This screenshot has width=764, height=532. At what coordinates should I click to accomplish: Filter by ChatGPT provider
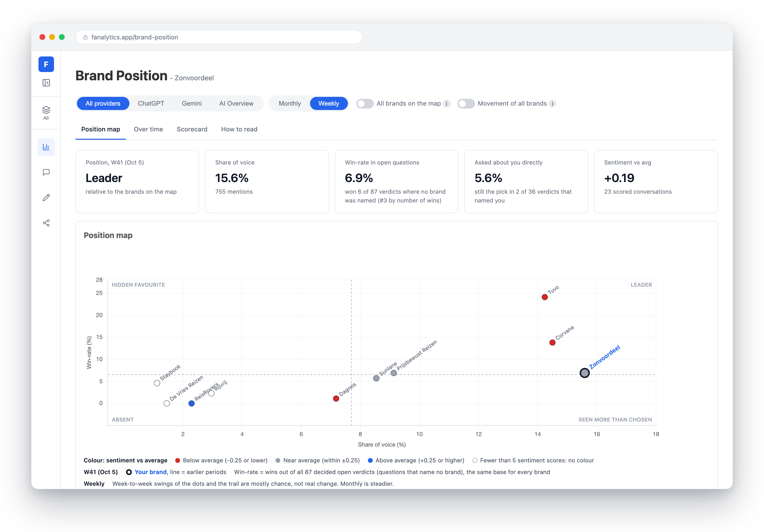pyautogui.click(x=151, y=103)
